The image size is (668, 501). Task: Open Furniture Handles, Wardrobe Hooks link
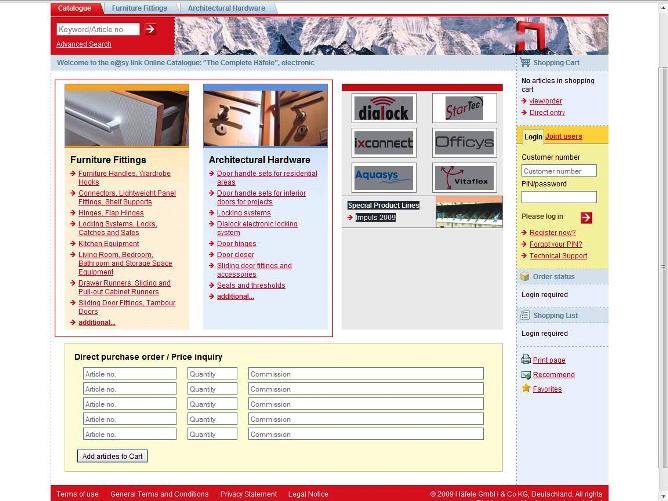click(x=124, y=178)
